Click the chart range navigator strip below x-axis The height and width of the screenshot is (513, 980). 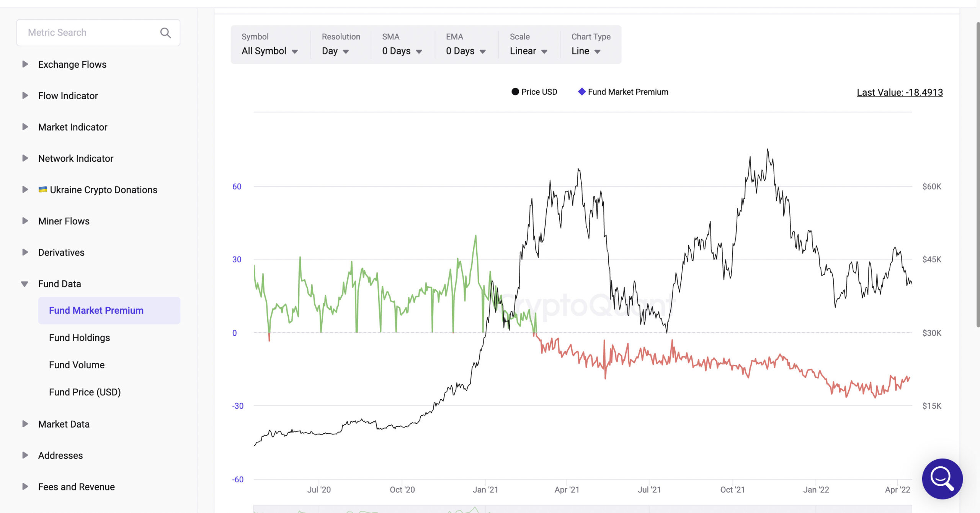click(x=583, y=509)
